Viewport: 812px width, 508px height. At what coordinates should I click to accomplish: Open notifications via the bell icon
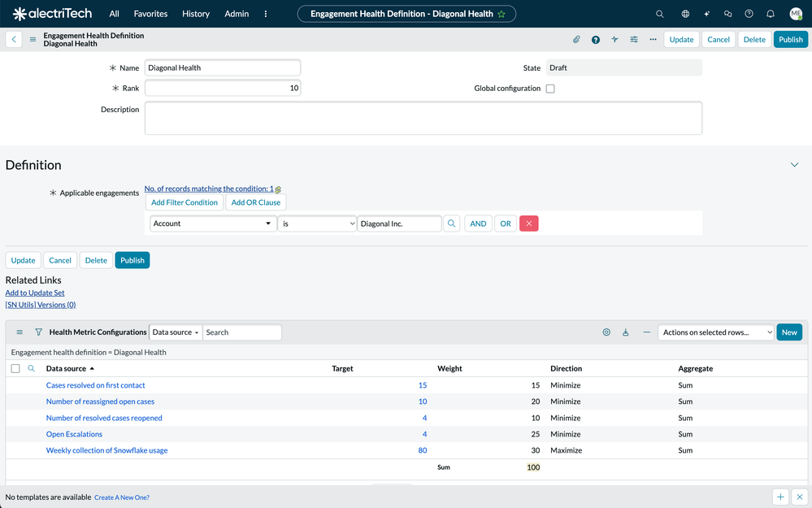[770, 13]
